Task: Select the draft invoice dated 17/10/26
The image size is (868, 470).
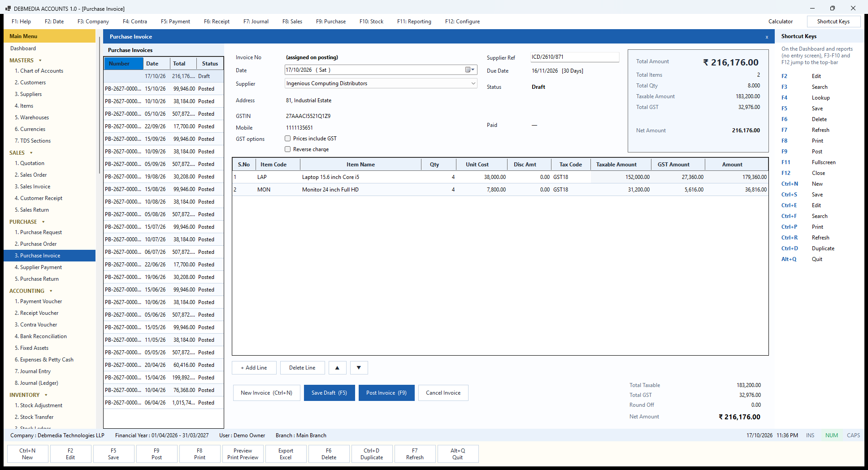Action: pos(164,76)
